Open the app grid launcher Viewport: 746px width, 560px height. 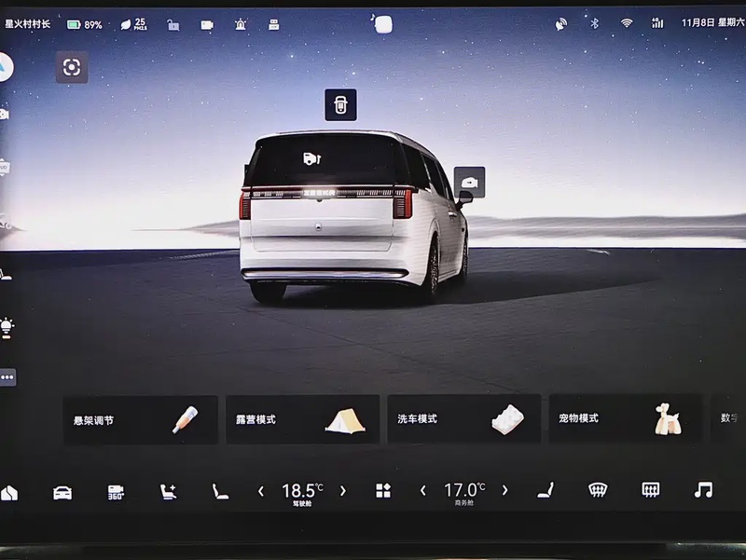click(x=383, y=490)
